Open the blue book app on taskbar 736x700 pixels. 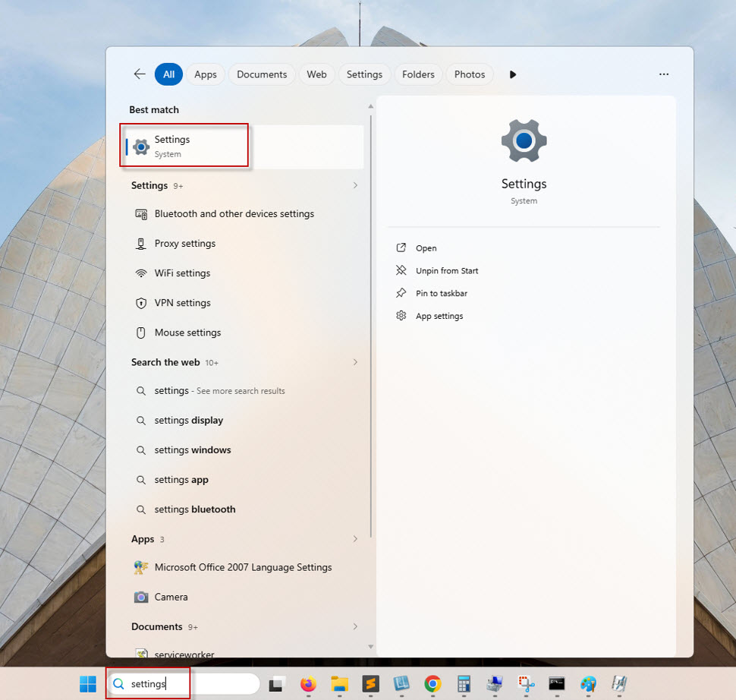pos(401,684)
